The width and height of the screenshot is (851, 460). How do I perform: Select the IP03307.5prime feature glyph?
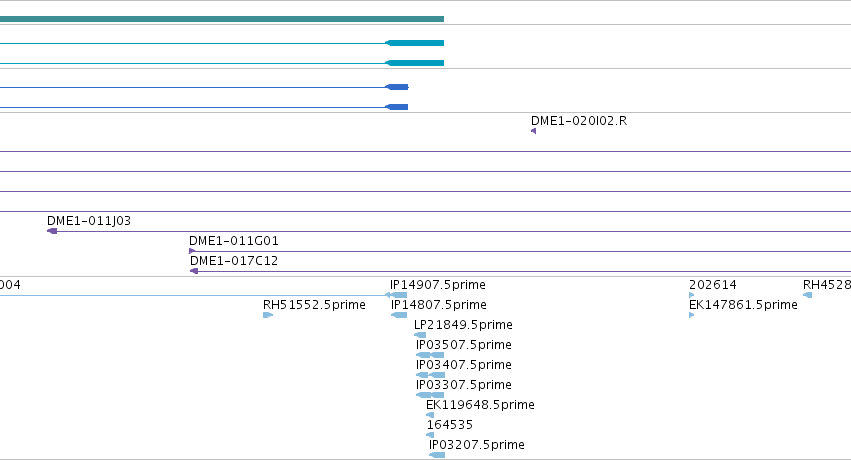pyautogui.click(x=430, y=395)
